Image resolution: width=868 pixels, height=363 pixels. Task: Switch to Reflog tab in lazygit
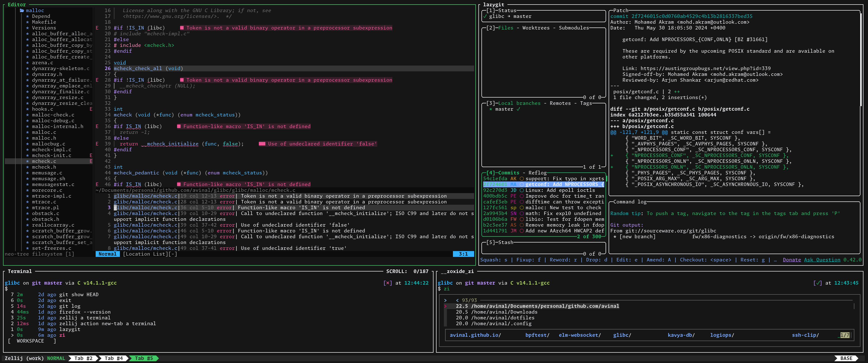(x=537, y=173)
